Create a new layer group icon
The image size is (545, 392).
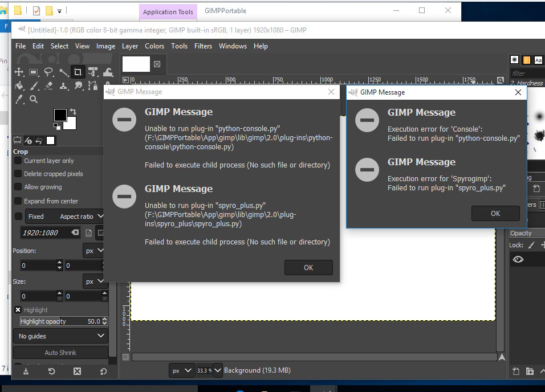click(530, 371)
